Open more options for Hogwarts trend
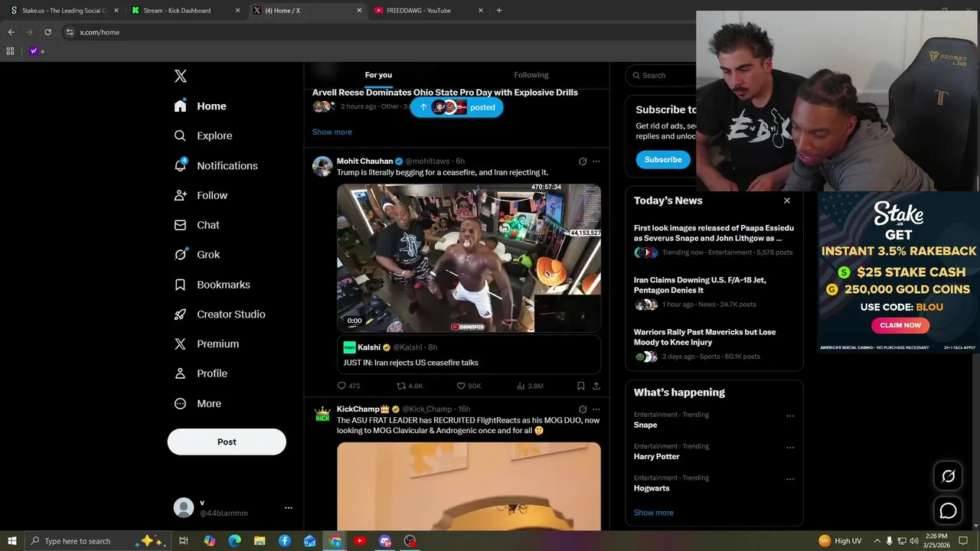This screenshot has width=980, height=551. pyautogui.click(x=790, y=480)
